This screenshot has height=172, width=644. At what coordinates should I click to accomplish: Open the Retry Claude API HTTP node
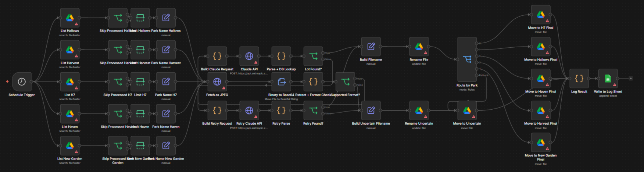click(249, 110)
